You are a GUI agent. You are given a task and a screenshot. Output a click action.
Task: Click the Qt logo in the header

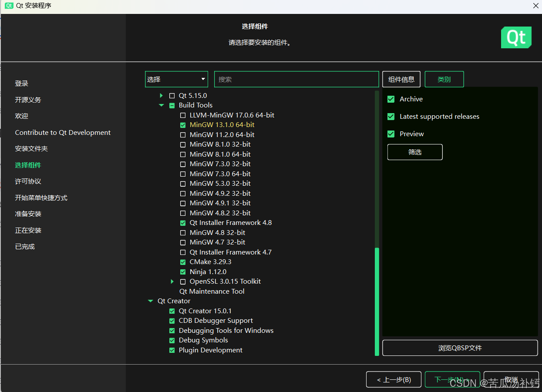(516, 37)
